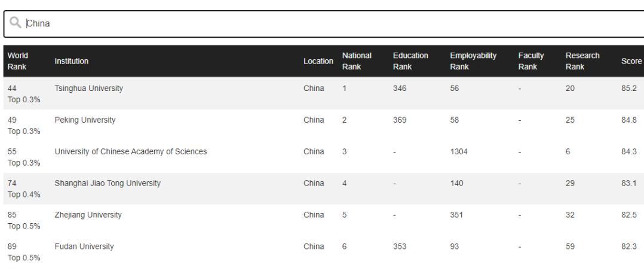Click Tsinghua's national rank 1
This screenshot has width=644, height=271.
click(344, 88)
